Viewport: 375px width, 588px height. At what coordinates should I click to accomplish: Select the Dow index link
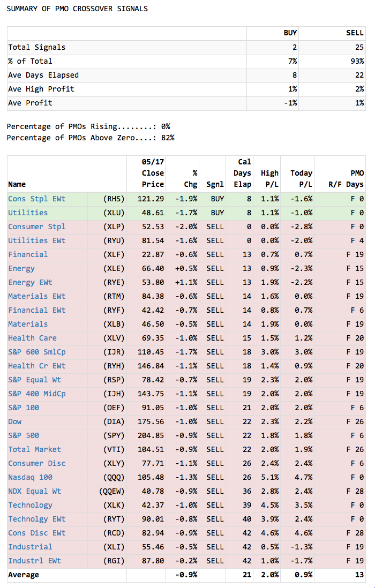tap(15, 421)
